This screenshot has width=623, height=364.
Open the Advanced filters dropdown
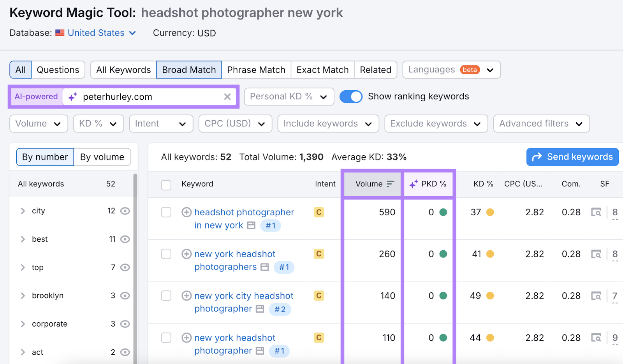pos(541,124)
